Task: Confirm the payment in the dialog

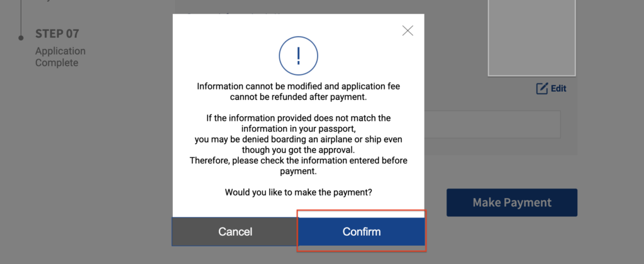Action: pyautogui.click(x=361, y=232)
